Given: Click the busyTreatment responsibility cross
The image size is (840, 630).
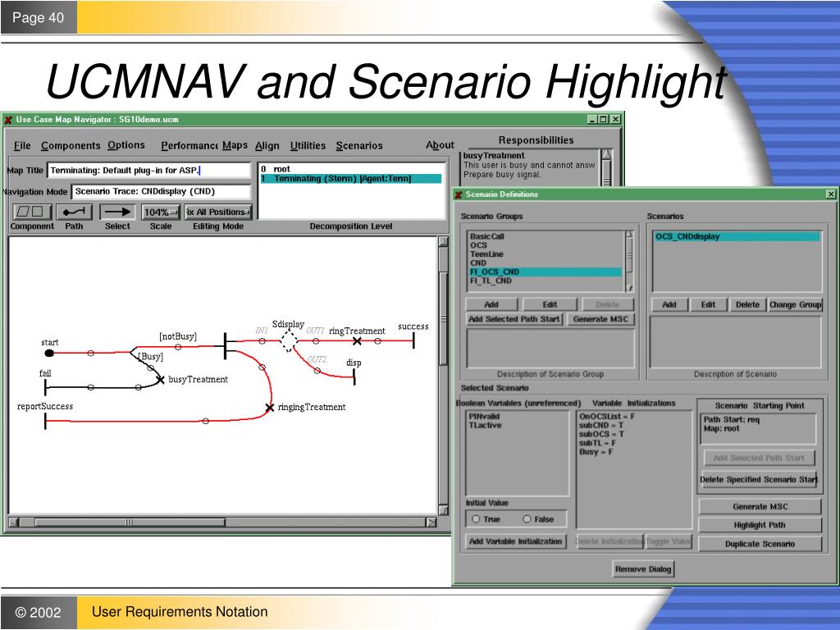Looking at the screenshot, I should point(160,379).
